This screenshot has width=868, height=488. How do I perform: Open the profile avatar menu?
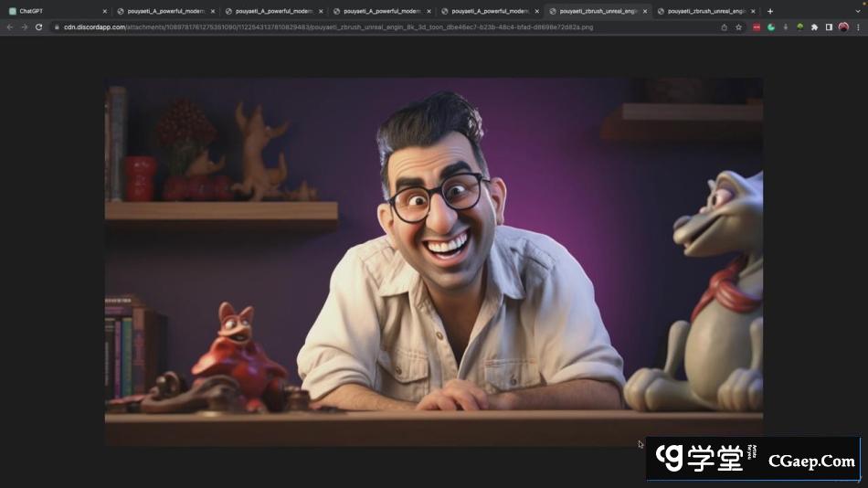pos(843,27)
